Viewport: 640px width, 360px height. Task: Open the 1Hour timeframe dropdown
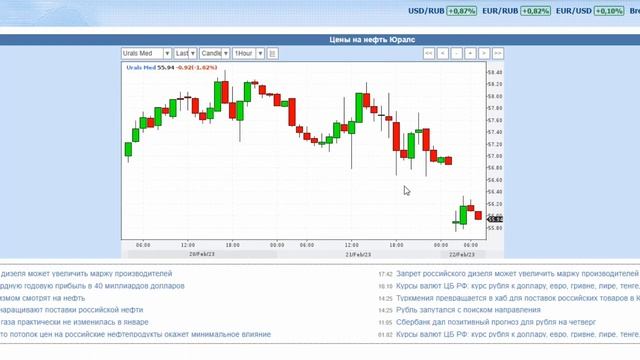248,53
